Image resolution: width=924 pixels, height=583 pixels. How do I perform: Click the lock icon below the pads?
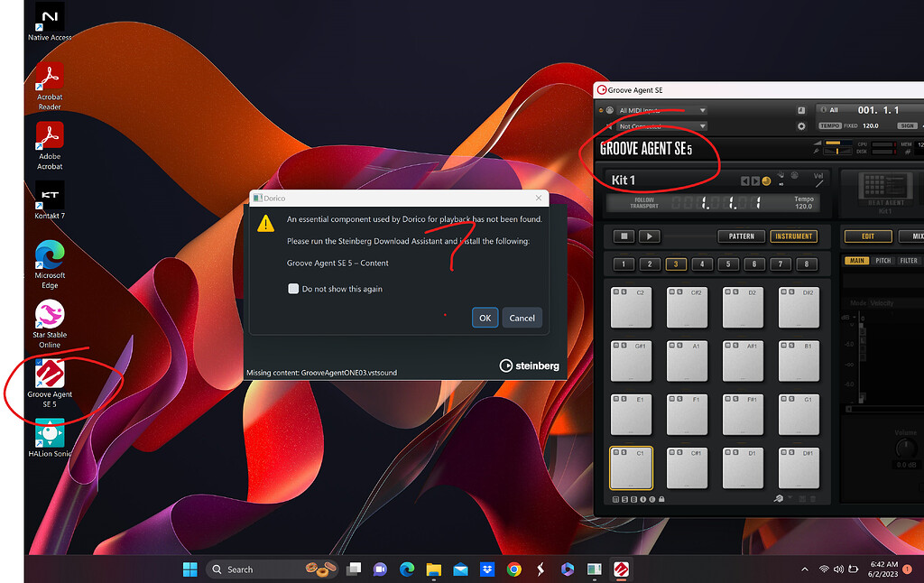[661, 499]
